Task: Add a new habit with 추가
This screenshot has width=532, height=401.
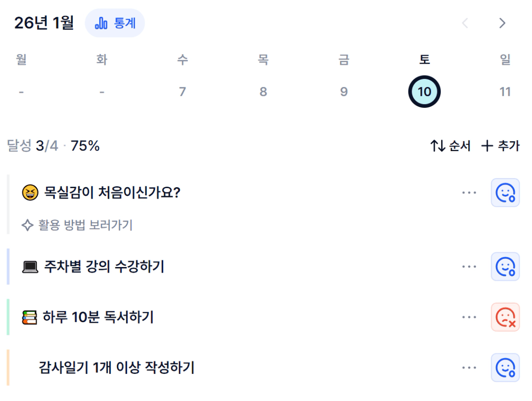Action: pos(501,146)
